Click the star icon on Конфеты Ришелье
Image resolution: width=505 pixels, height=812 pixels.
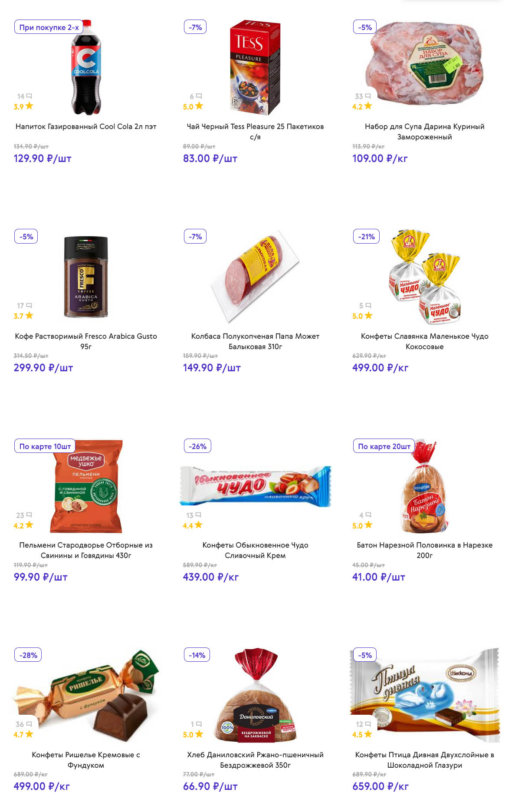tap(29, 734)
